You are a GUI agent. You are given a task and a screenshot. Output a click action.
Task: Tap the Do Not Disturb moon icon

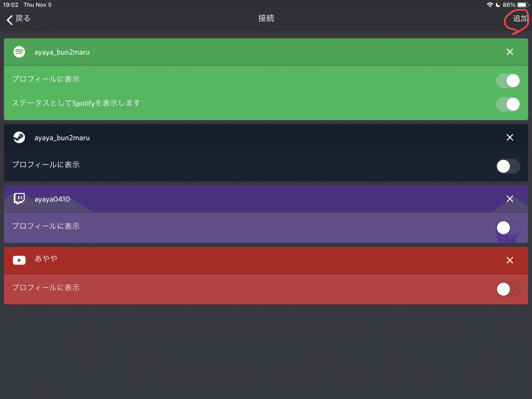(x=498, y=5)
